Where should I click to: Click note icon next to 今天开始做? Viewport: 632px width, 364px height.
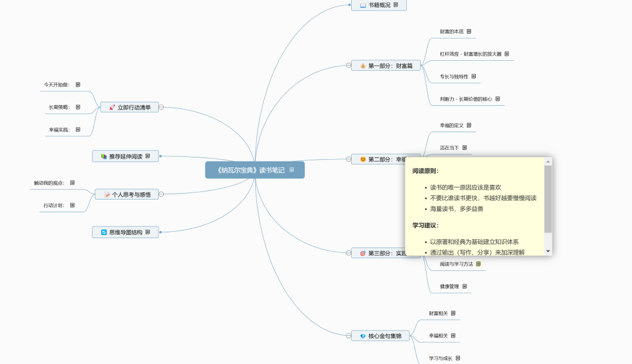[78, 85]
